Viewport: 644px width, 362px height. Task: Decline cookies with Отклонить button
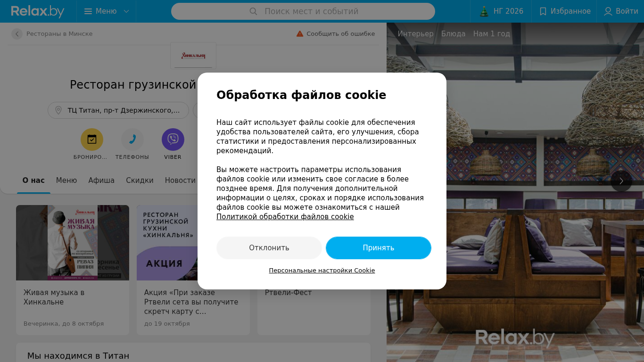tap(269, 248)
